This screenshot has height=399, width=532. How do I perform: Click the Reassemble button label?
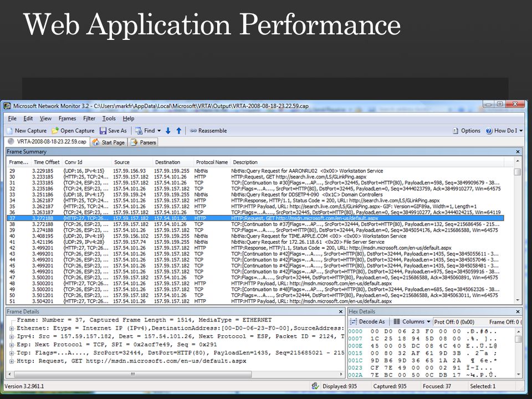[x=212, y=131]
